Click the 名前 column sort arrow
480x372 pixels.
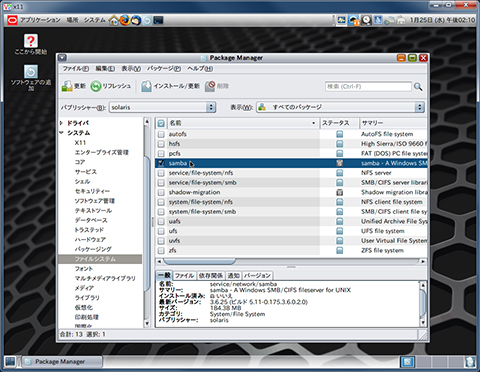pyautogui.click(x=313, y=123)
